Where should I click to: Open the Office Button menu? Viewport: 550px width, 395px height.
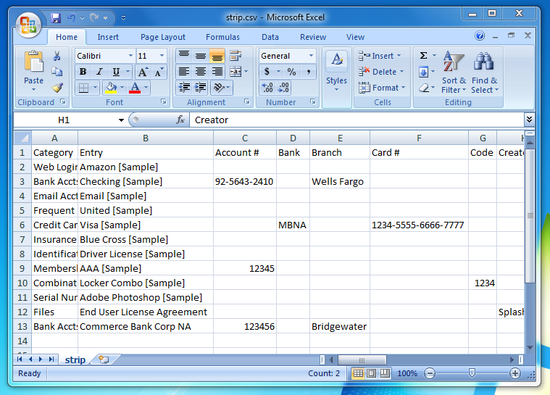(x=28, y=25)
